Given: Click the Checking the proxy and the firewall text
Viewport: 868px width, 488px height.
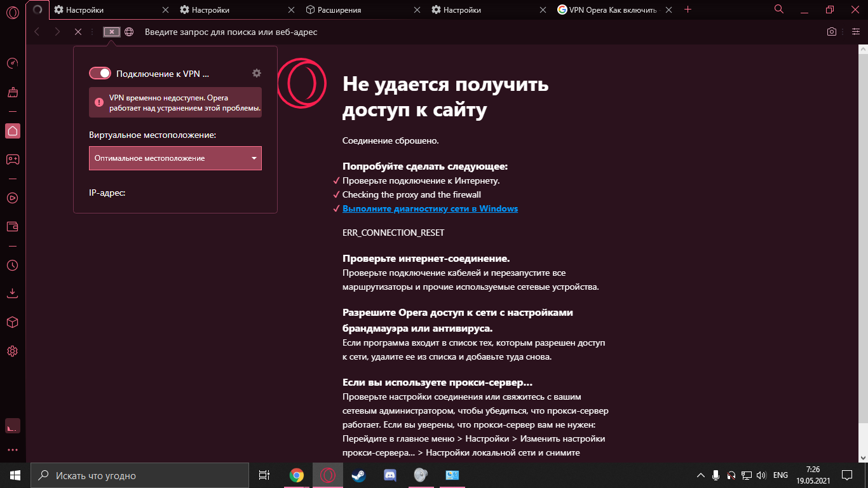Looking at the screenshot, I should coord(412,194).
